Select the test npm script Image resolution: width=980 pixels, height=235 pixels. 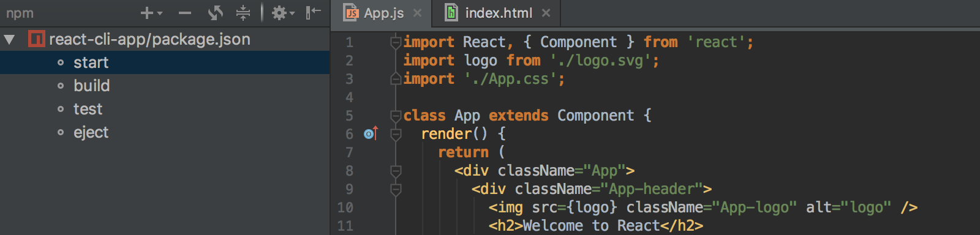[165, 109]
